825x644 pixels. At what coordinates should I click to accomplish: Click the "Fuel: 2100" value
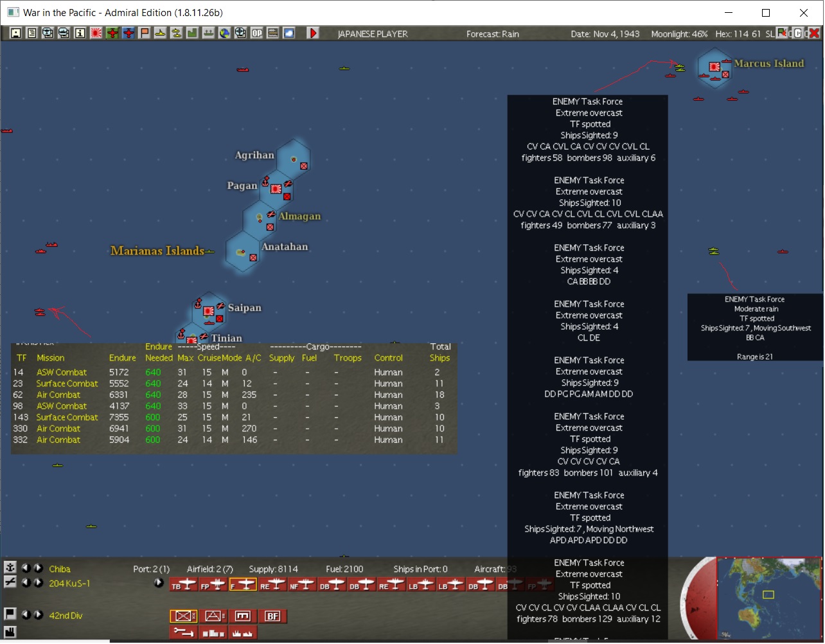(x=344, y=569)
